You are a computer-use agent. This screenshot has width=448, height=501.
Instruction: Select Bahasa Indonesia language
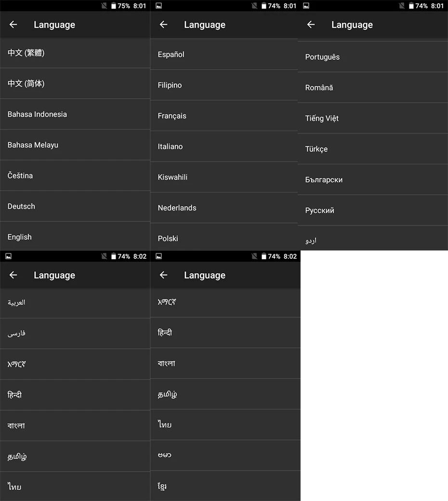75,114
